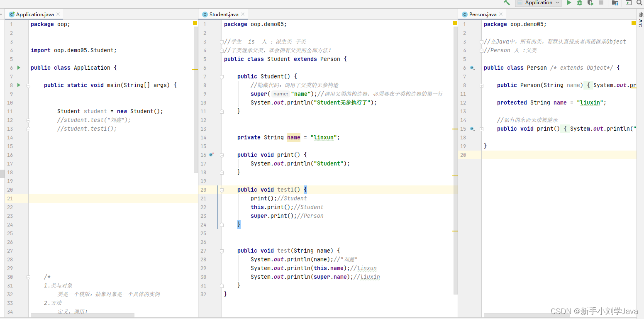Open the Application run configuration dropdown

538,3
